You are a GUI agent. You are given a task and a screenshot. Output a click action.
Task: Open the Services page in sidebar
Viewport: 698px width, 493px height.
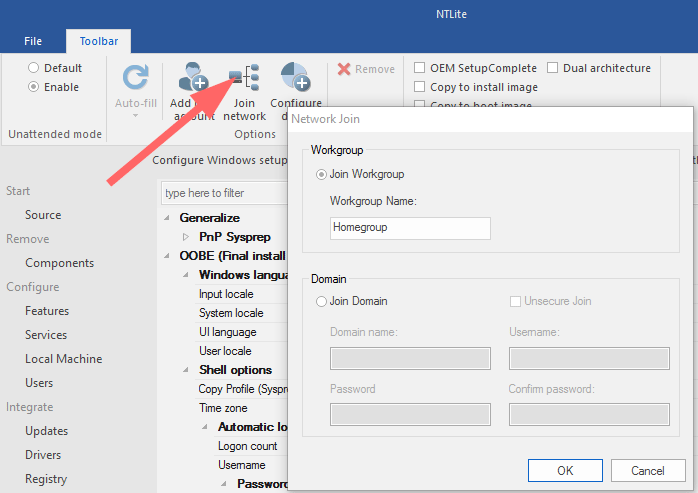46,335
